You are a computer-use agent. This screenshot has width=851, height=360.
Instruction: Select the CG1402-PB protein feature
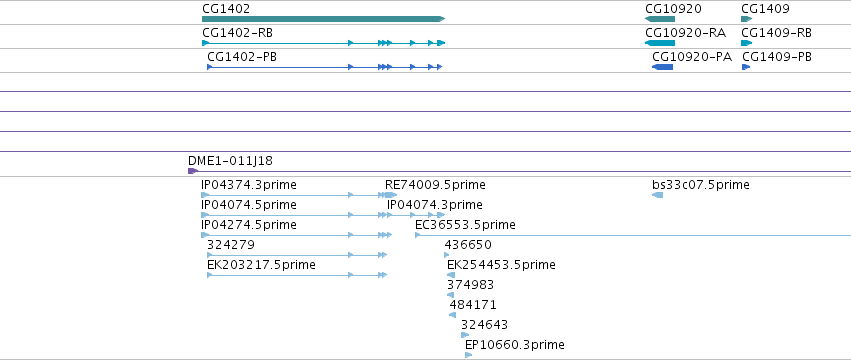click(x=325, y=67)
